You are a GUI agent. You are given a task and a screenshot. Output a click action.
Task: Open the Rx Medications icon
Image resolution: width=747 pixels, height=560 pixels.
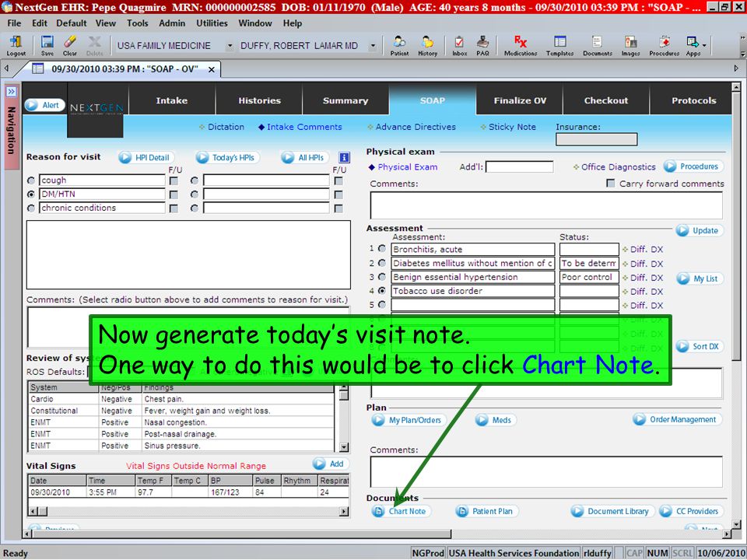click(521, 45)
